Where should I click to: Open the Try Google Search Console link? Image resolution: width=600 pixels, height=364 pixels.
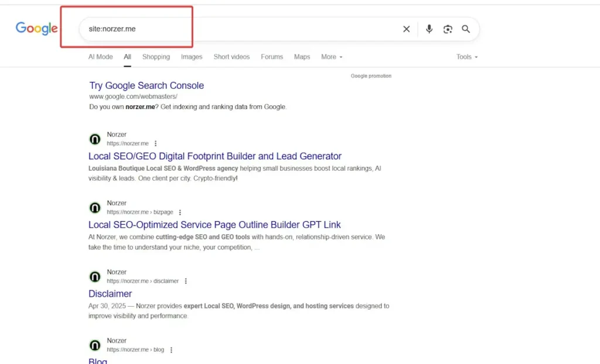[146, 85]
